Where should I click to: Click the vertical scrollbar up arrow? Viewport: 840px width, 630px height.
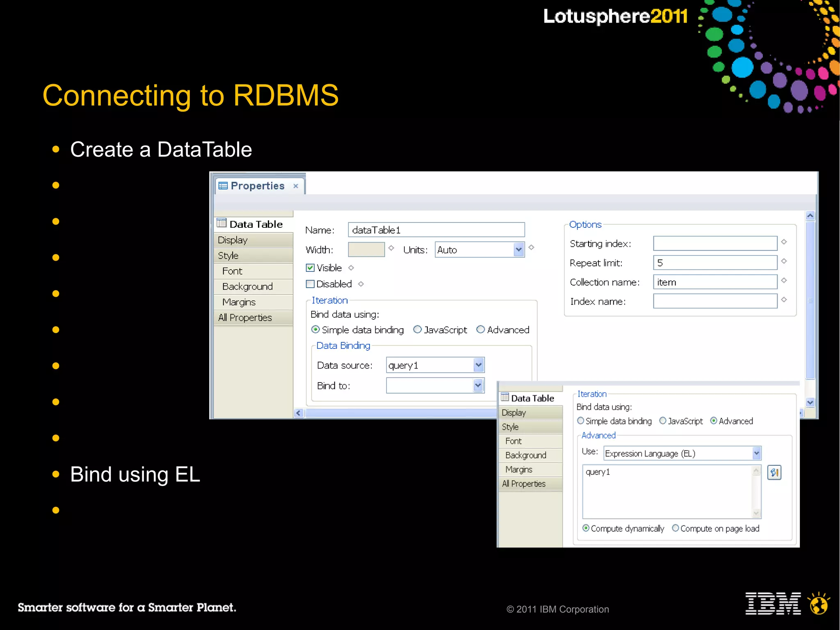click(810, 216)
